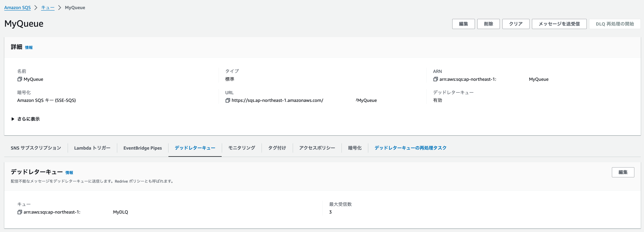Viewport: 644px width, 232px height.
Task: Delete the queue with 削除 button
Action: tap(488, 24)
